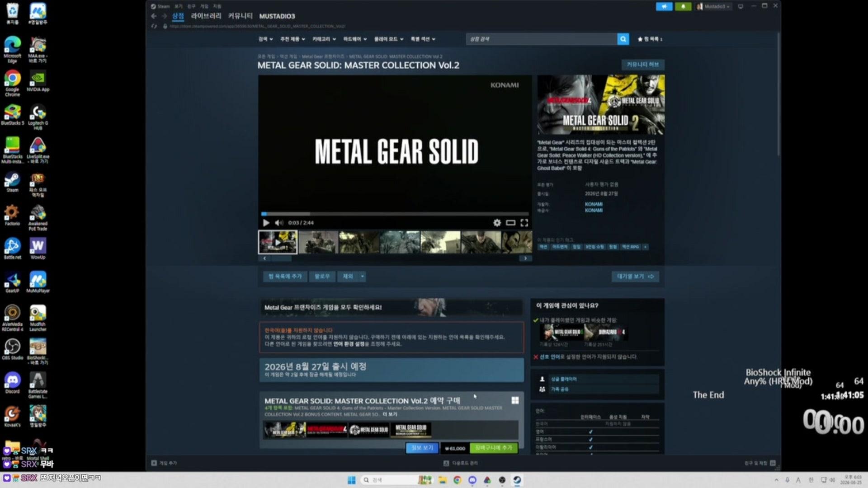Click 게임 추가 at the bottom-left
Viewport: 868px width, 488px height.
coord(164,463)
